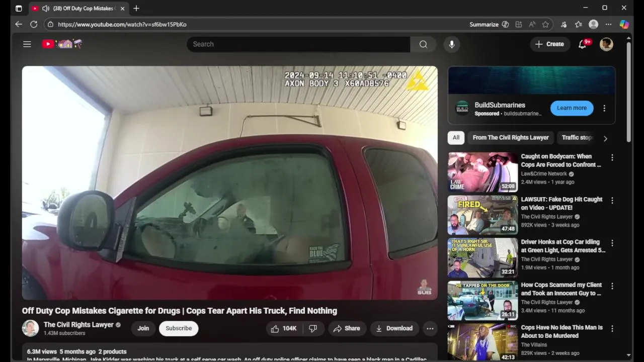Open menu for How Cops Scammed video
Viewport: 644px width, 362px height.
click(612, 286)
